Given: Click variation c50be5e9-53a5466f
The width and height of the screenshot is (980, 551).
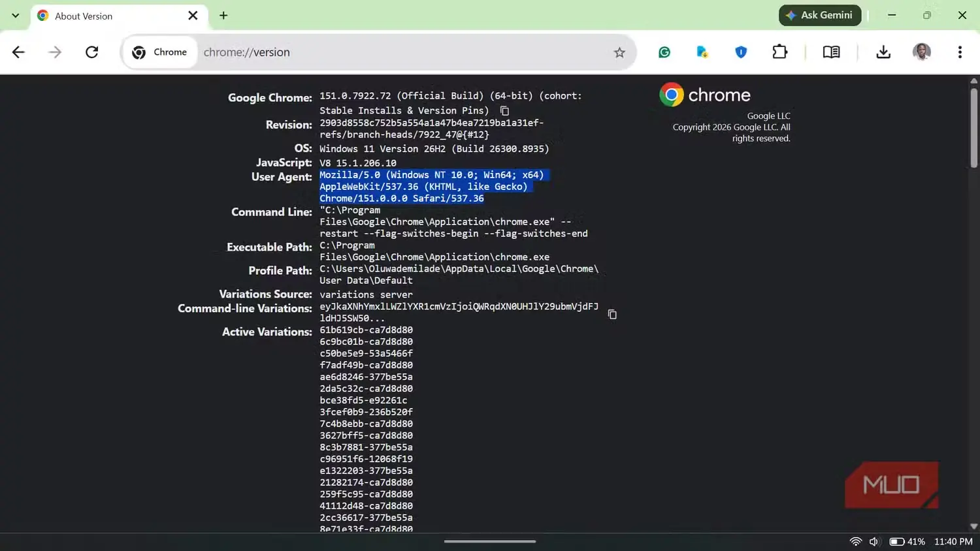Looking at the screenshot, I should [366, 353].
